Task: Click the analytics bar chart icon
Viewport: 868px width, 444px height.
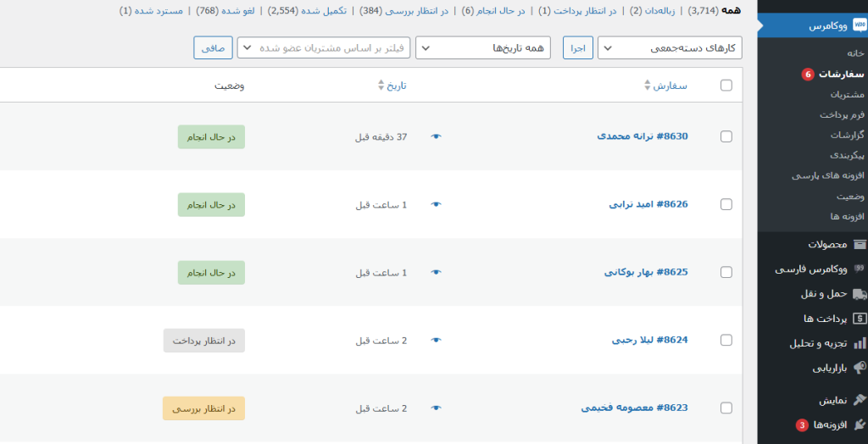Action: pyautogui.click(x=859, y=343)
